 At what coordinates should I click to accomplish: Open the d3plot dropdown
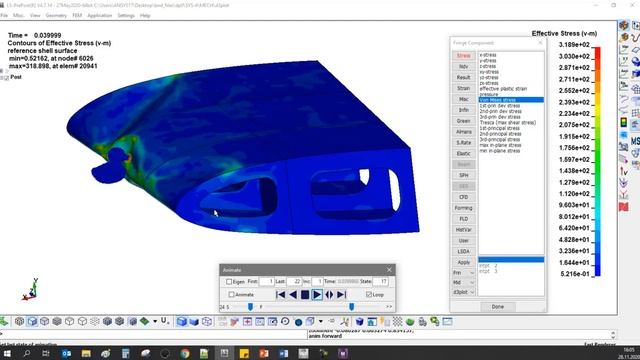pyautogui.click(x=464, y=292)
